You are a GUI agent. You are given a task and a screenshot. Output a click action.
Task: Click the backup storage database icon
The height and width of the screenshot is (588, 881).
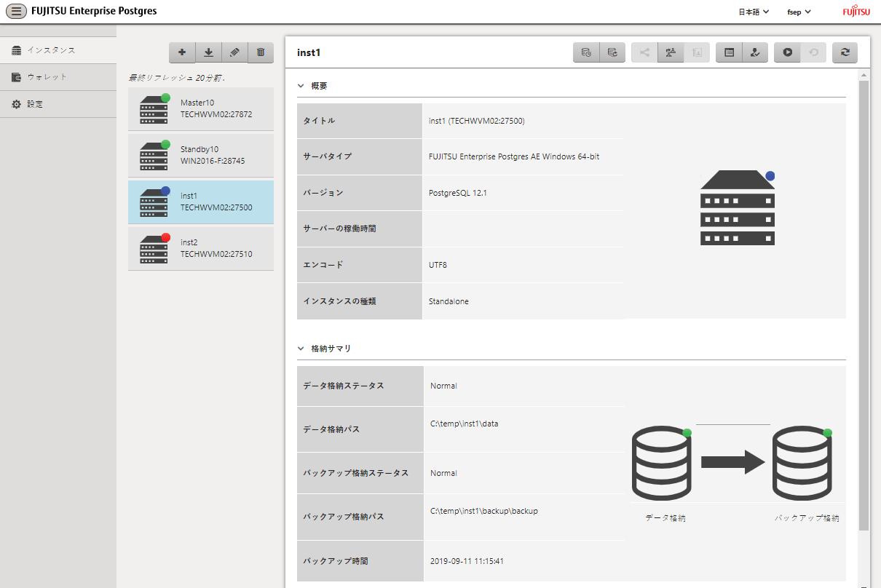pyautogui.click(x=802, y=464)
